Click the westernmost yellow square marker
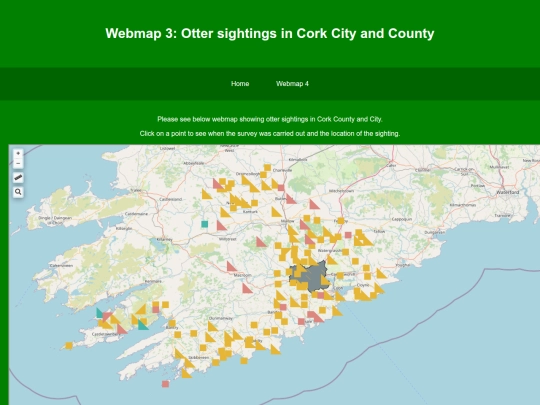 [69, 345]
